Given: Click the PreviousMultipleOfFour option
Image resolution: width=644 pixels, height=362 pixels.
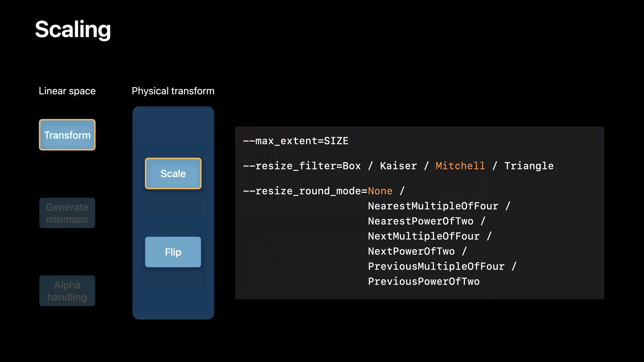Looking at the screenshot, I should pyautogui.click(x=436, y=266).
